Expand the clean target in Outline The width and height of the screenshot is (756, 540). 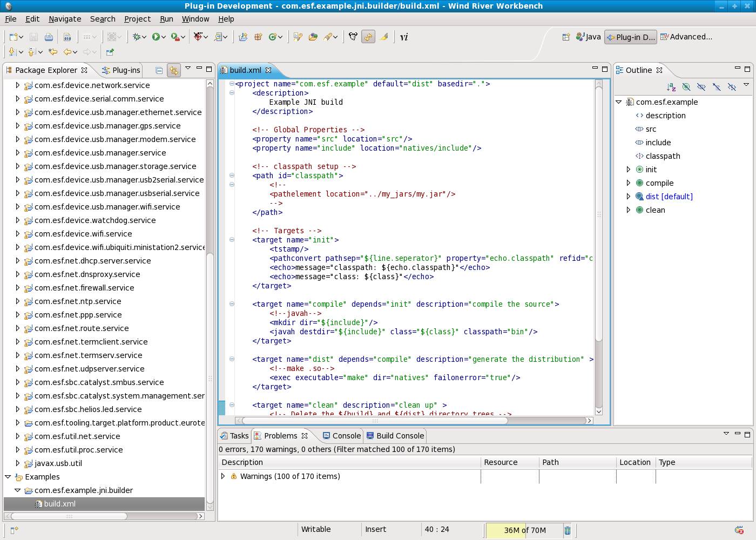coord(629,210)
